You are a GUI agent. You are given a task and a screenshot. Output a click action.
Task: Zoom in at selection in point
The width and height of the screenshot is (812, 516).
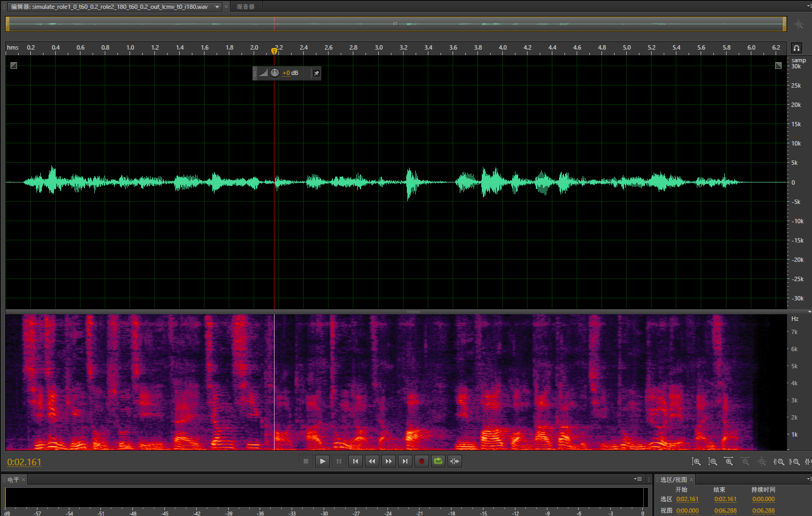pos(779,462)
